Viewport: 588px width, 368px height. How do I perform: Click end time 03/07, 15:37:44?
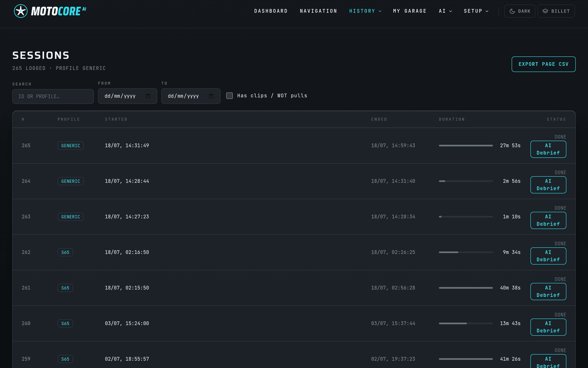tap(393, 323)
